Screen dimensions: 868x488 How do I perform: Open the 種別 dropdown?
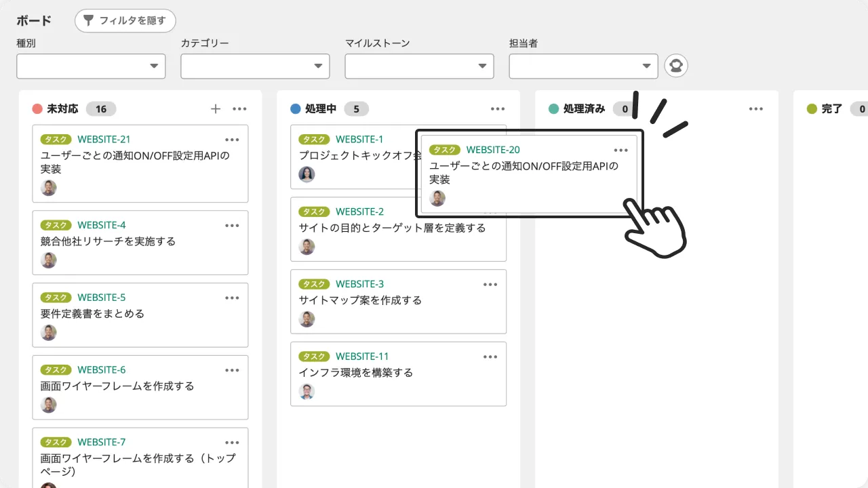pyautogui.click(x=91, y=66)
